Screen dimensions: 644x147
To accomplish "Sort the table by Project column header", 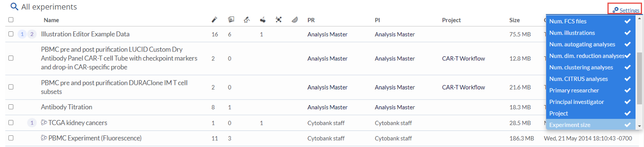I will point(451,20).
